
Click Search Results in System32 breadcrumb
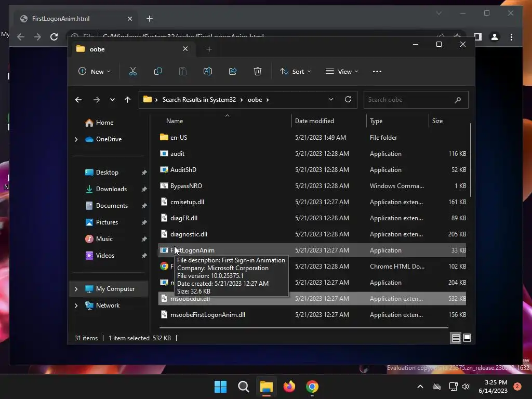coord(199,100)
